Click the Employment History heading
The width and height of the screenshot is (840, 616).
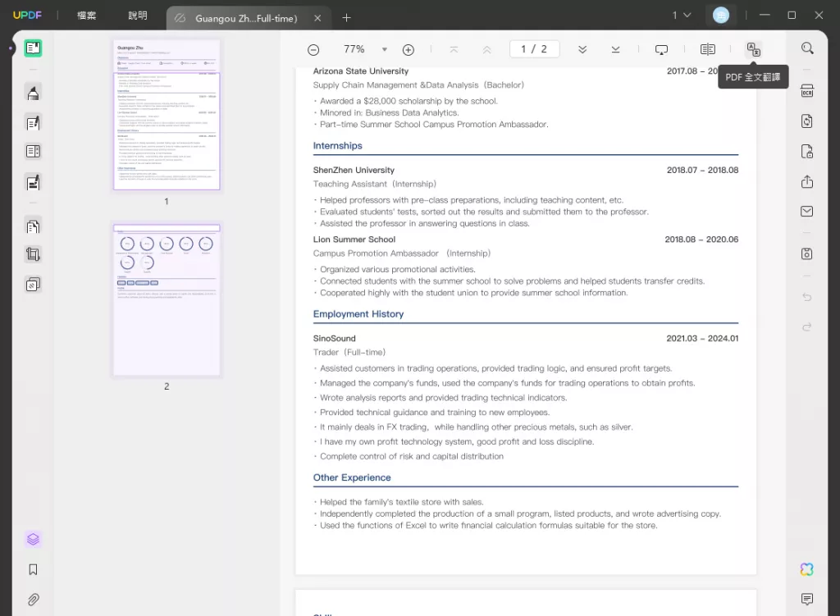pos(358,314)
